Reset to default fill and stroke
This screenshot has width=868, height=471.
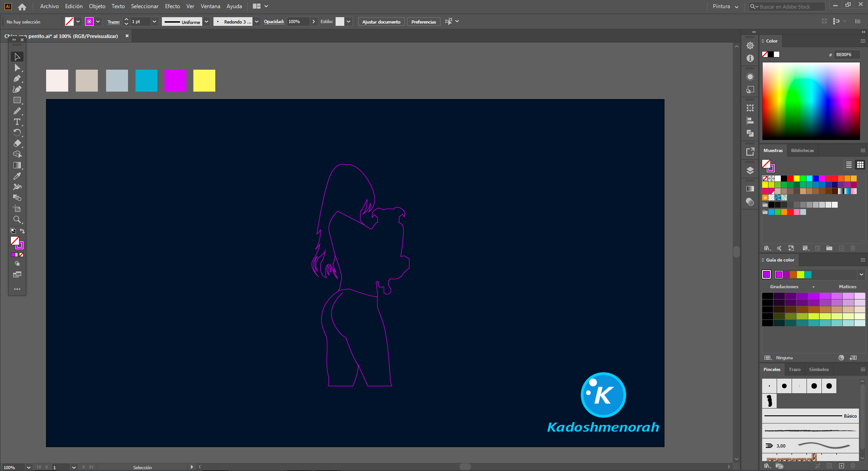(13, 231)
